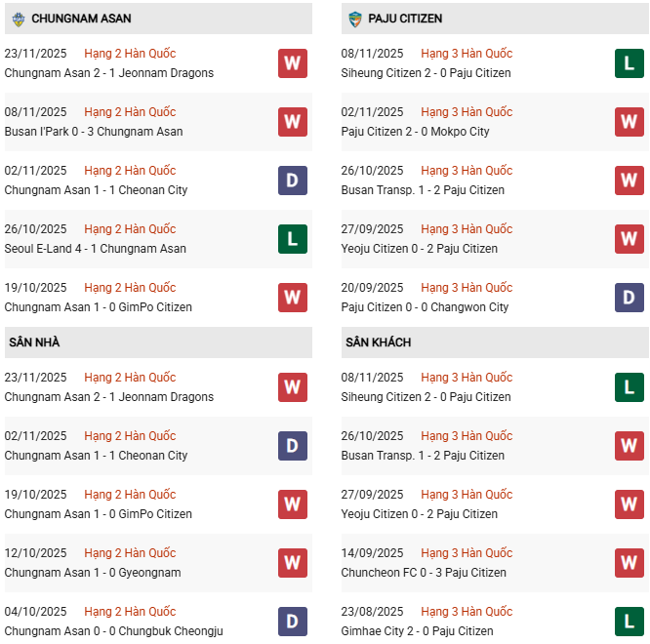The height and width of the screenshot is (644, 650).
Task: Open Busan I'Park 0 - 3 Chungnam Asan match
Action: [94, 132]
